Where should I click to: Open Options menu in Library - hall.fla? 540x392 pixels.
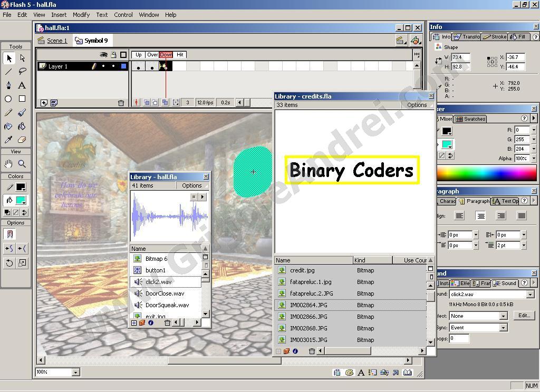pos(192,185)
